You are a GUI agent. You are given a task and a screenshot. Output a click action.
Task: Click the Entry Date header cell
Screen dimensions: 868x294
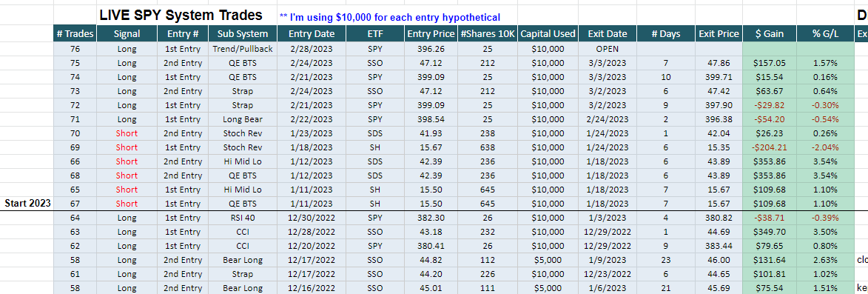(311, 34)
